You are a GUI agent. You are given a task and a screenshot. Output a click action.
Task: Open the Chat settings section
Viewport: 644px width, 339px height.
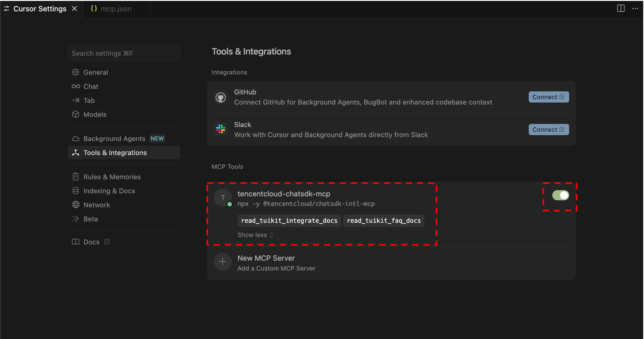[124, 86]
